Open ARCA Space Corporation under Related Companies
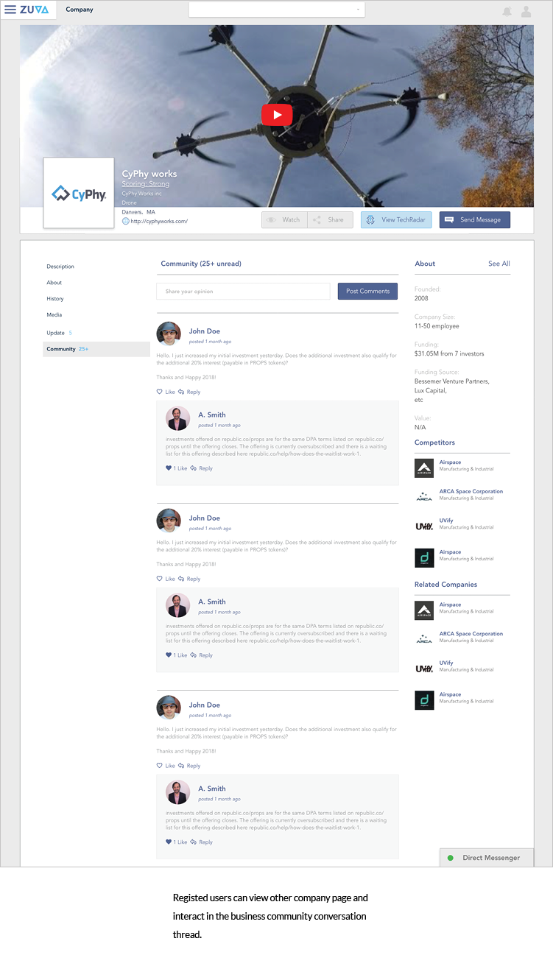 471,634
